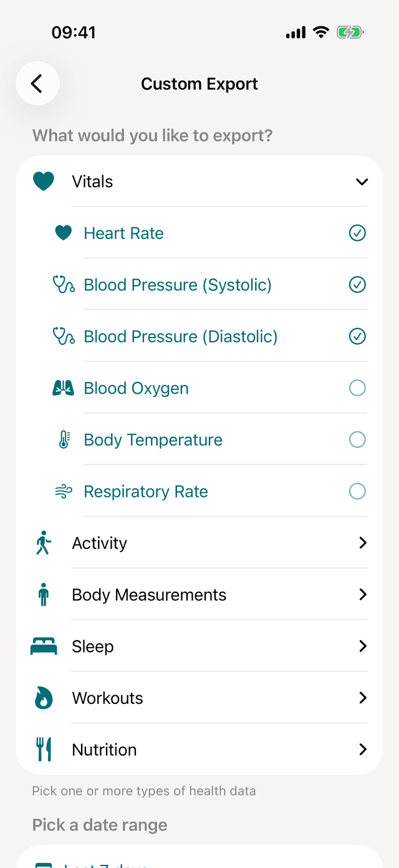Click the flame droplet Workouts icon
This screenshot has width=399, height=868.
coord(43,698)
